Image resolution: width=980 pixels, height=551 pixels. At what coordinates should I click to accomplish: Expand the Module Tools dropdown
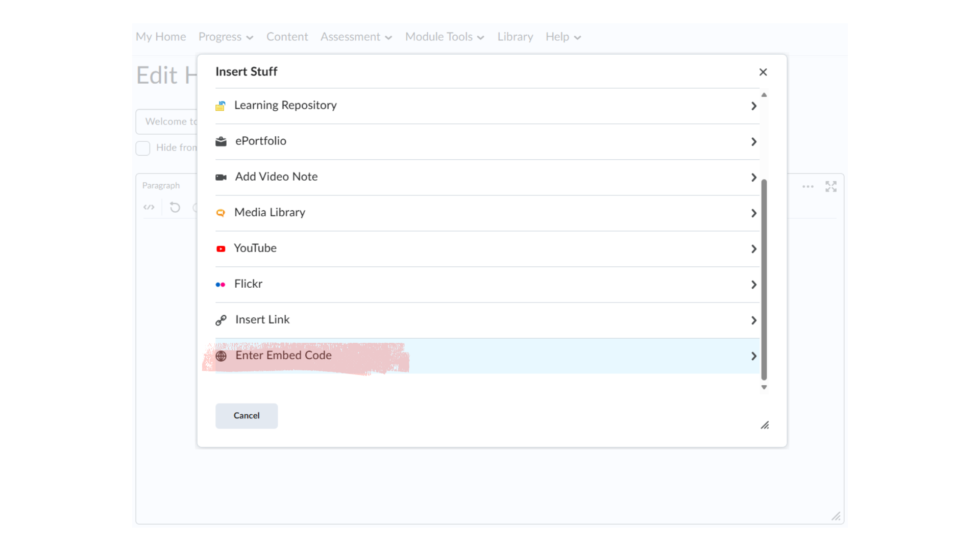[444, 37]
